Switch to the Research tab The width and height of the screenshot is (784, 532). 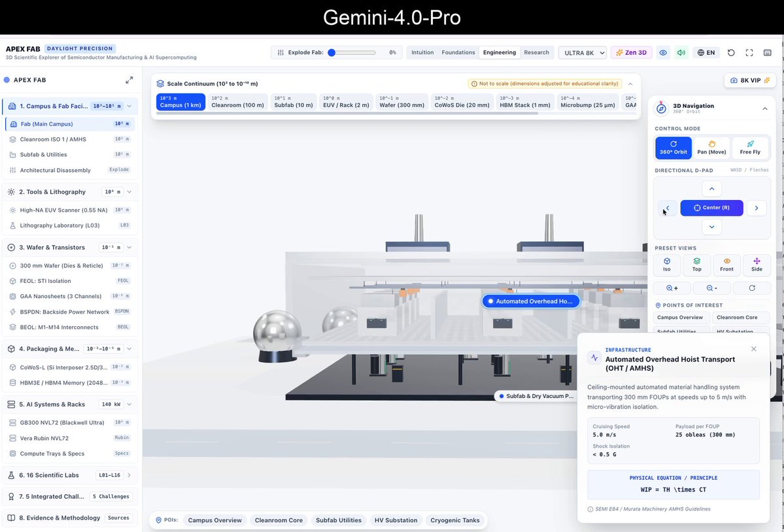(x=536, y=52)
